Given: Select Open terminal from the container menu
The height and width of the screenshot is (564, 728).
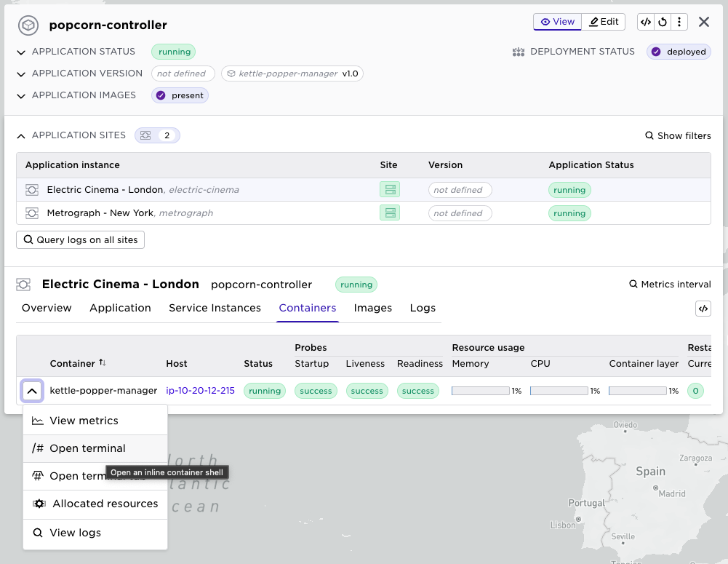Looking at the screenshot, I should 87,448.
